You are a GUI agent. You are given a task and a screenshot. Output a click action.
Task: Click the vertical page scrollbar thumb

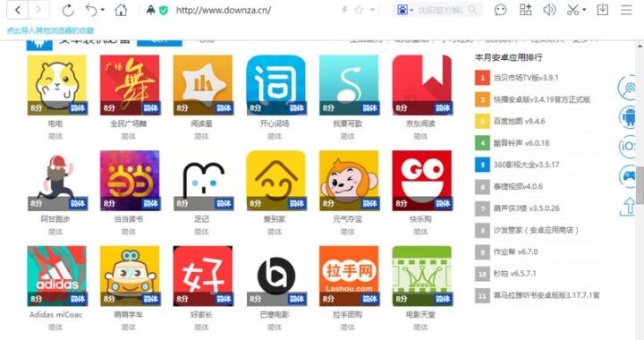click(640, 185)
